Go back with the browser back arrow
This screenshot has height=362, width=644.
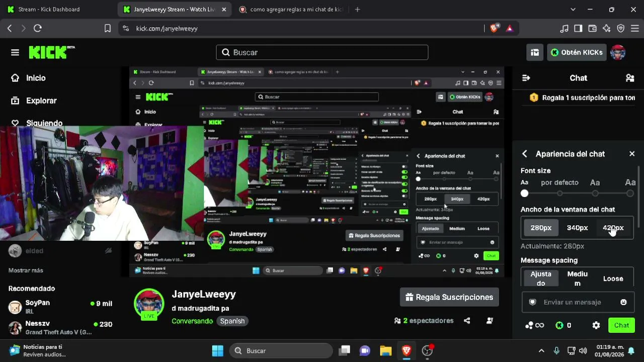point(10,29)
